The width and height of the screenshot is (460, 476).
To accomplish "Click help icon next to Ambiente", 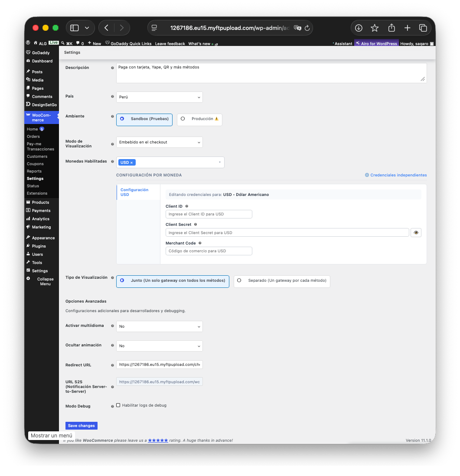I will (x=112, y=116).
